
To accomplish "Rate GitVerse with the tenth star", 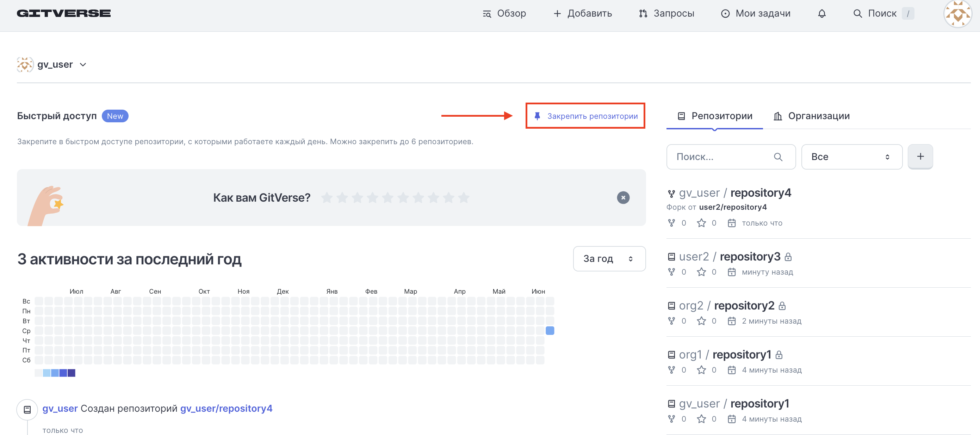I will (464, 197).
